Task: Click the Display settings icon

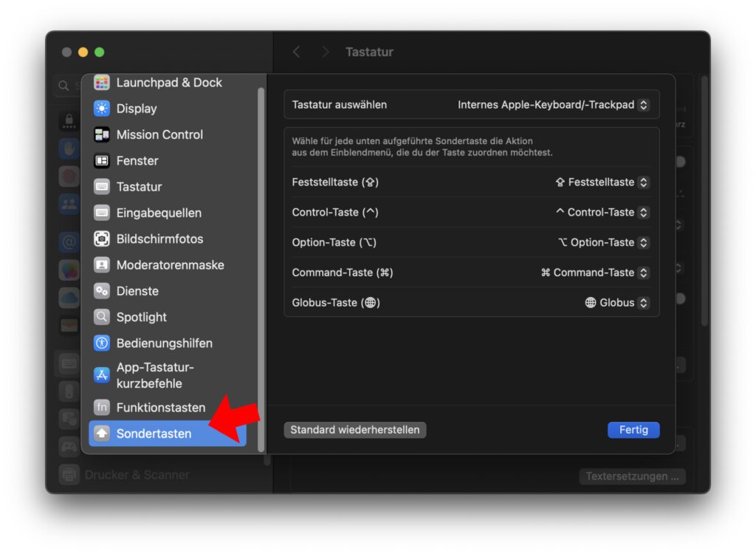Action: 101,109
